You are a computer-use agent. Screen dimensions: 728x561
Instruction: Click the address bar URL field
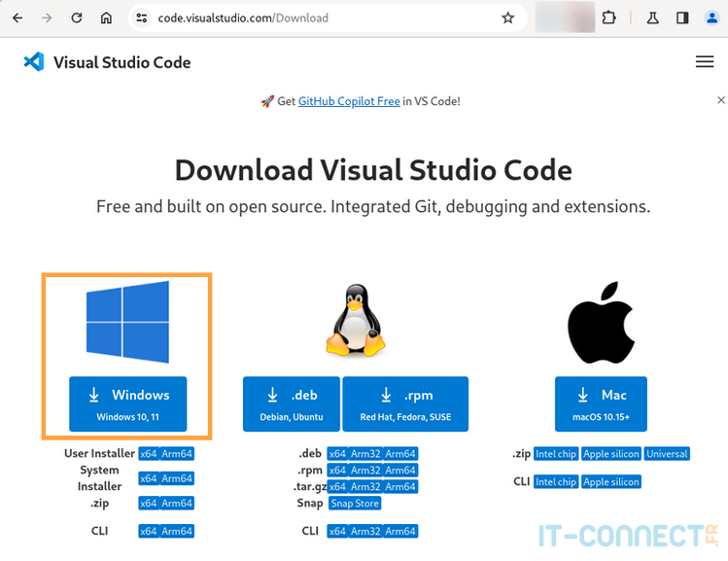pyautogui.click(x=321, y=18)
